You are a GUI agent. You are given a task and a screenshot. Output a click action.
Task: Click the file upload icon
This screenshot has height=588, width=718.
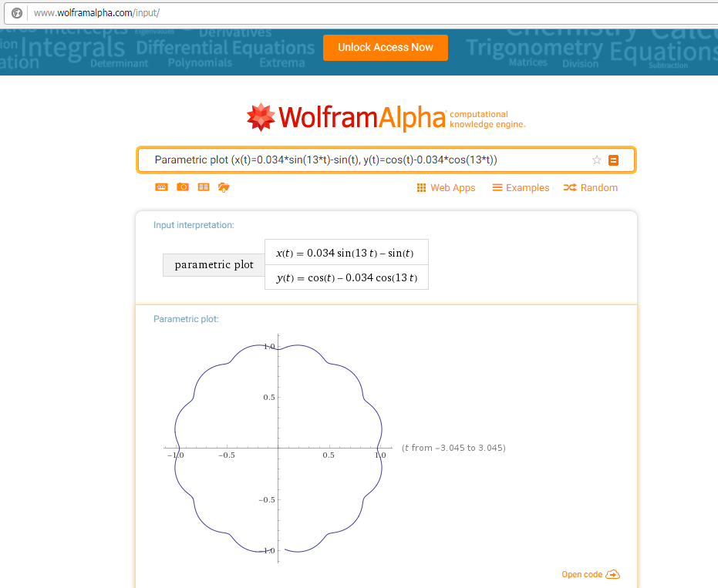pyautogui.click(x=224, y=187)
